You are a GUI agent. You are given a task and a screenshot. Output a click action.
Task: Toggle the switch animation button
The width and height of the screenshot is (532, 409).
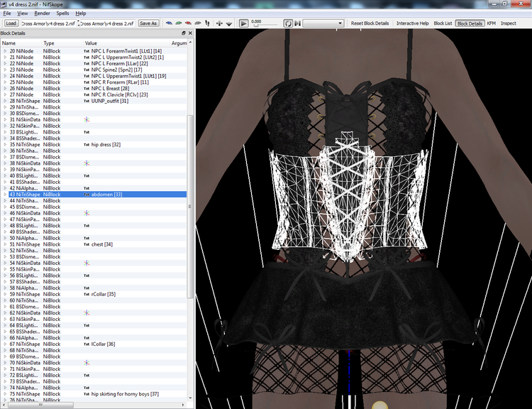coord(297,23)
